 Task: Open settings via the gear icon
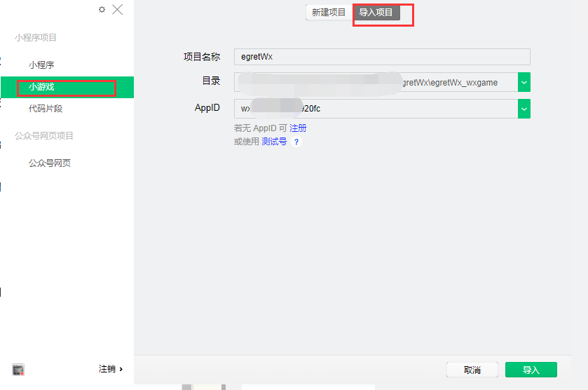(x=102, y=9)
